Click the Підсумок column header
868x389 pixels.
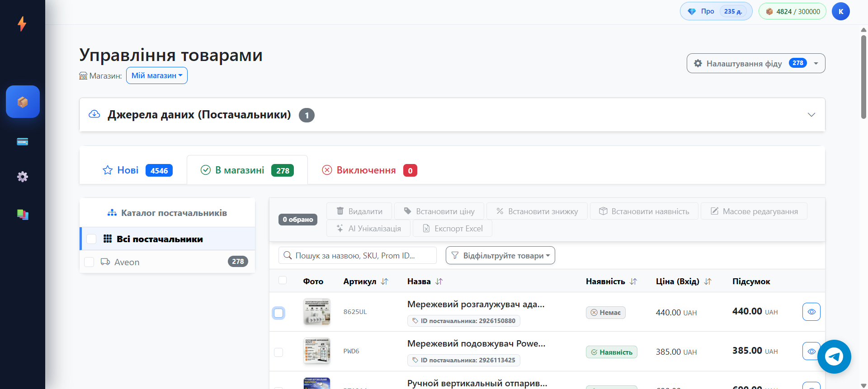(x=751, y=281)
